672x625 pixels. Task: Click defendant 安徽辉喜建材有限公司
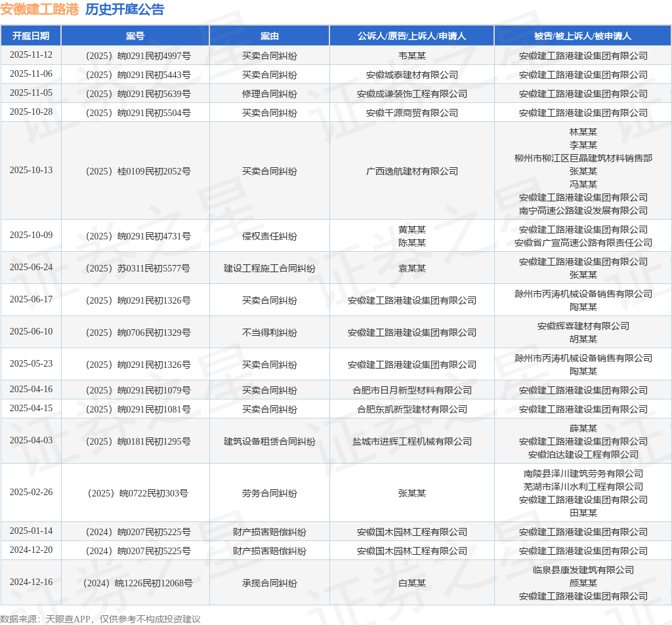583,326
